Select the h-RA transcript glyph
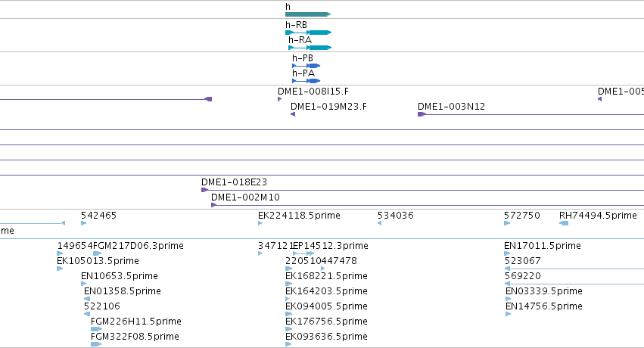This screenshot has width=644, height=348. click(310, 48)
